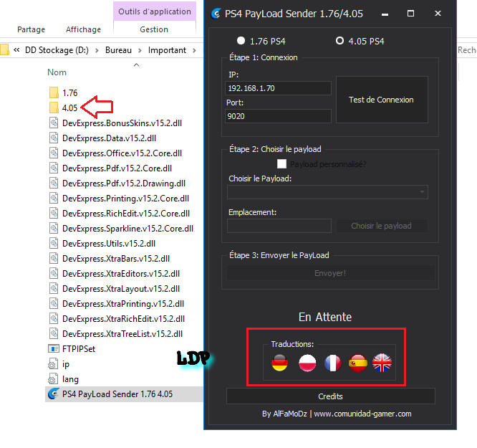Open the Affichage ribbon tab
The image size is (477, 448).
click(x=83, y=29)
